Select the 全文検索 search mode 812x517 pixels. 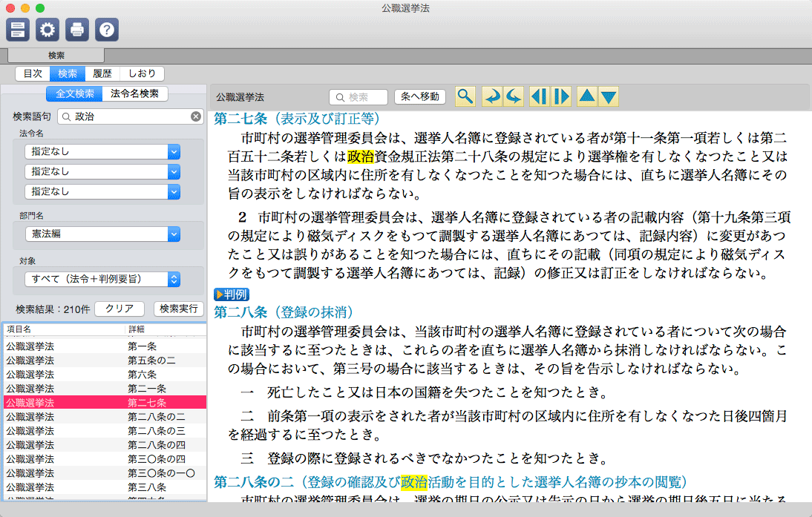pos(75,93)
